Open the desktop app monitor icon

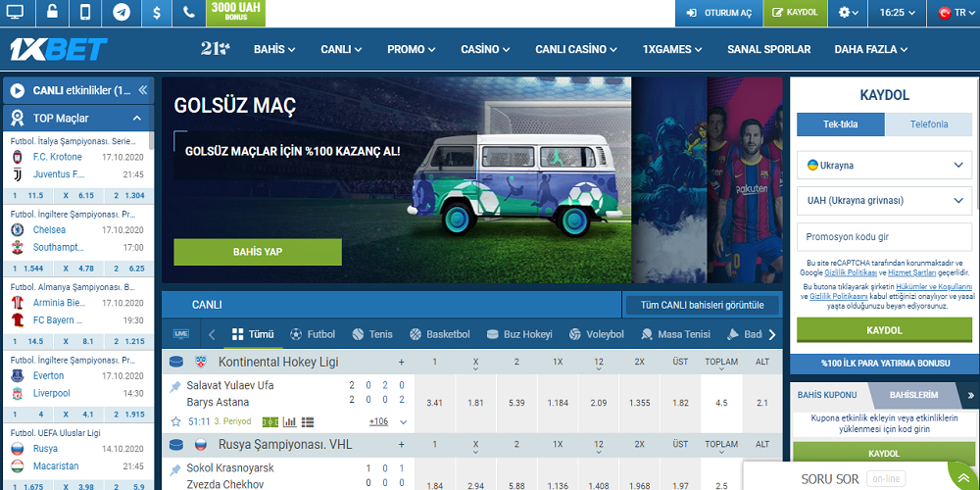15,13
